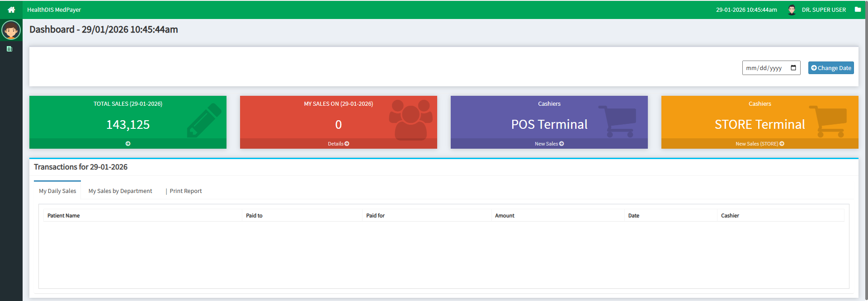Click the people icon on My Sales card

[x=410, y=119]
